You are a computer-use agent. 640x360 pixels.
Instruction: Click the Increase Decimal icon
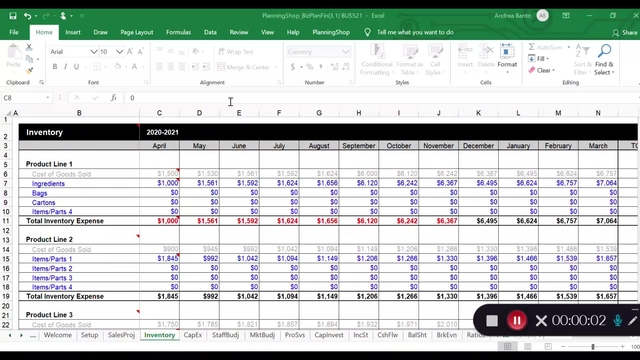tap(335, 67)
